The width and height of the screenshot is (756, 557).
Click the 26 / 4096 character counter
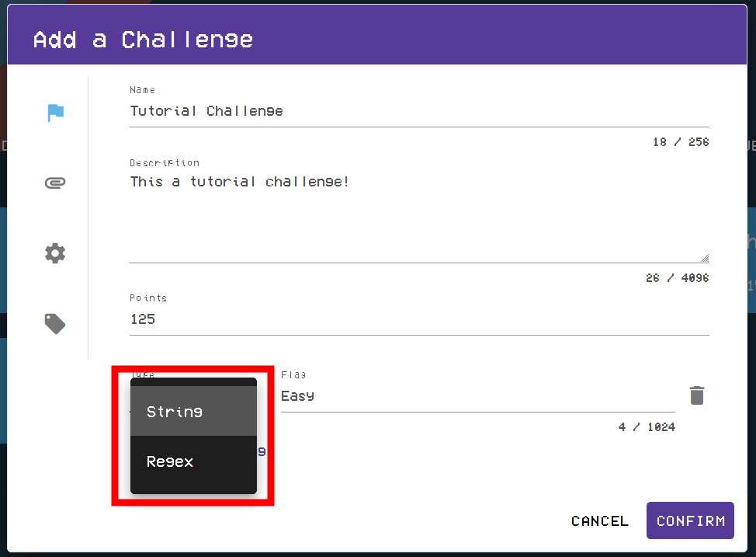coord(678,277)
